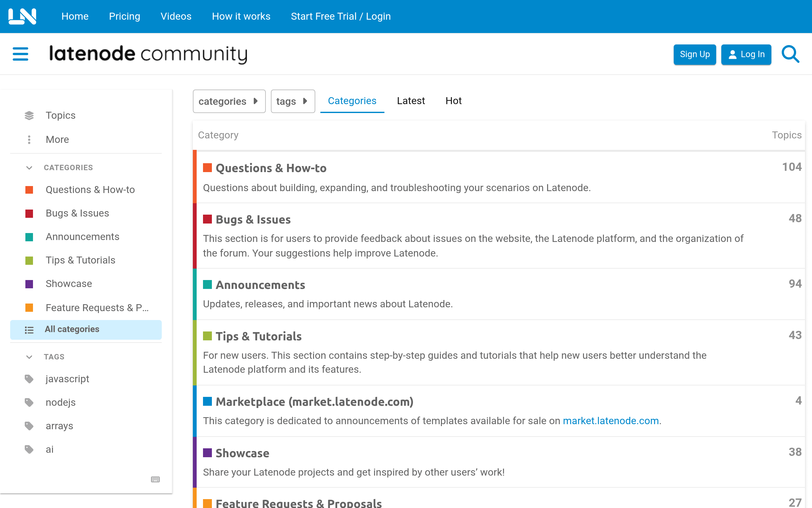Open Questions & How-to category heading

pos(271,168)
